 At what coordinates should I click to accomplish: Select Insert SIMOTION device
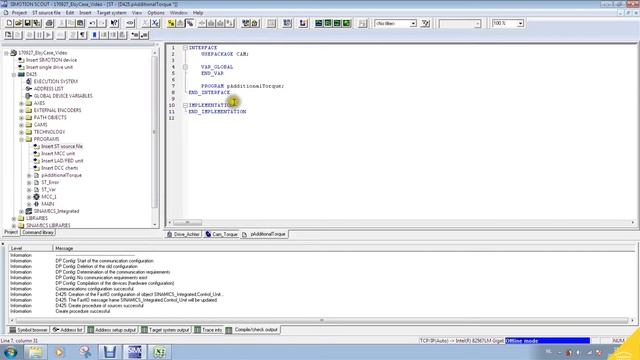[51, 60]
